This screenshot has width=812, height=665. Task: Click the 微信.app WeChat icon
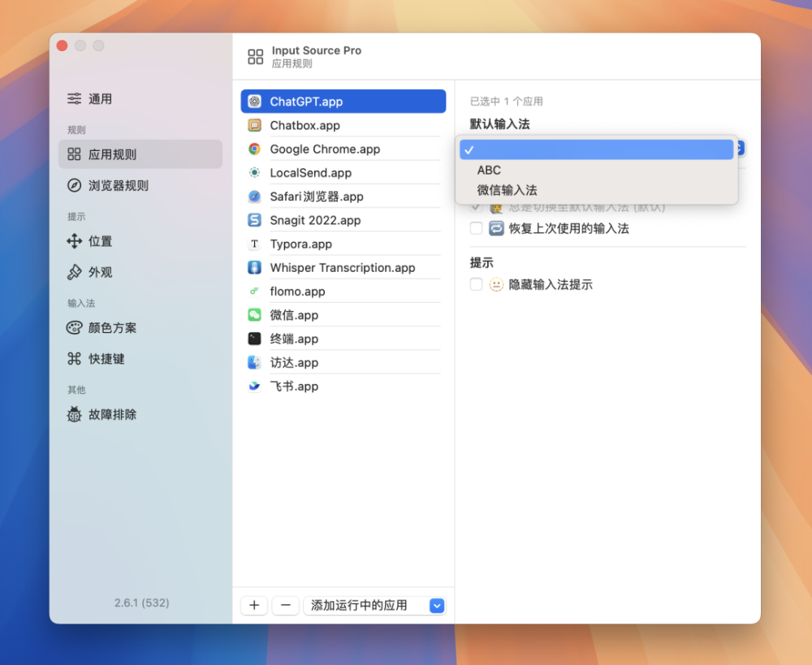[254, 315]
